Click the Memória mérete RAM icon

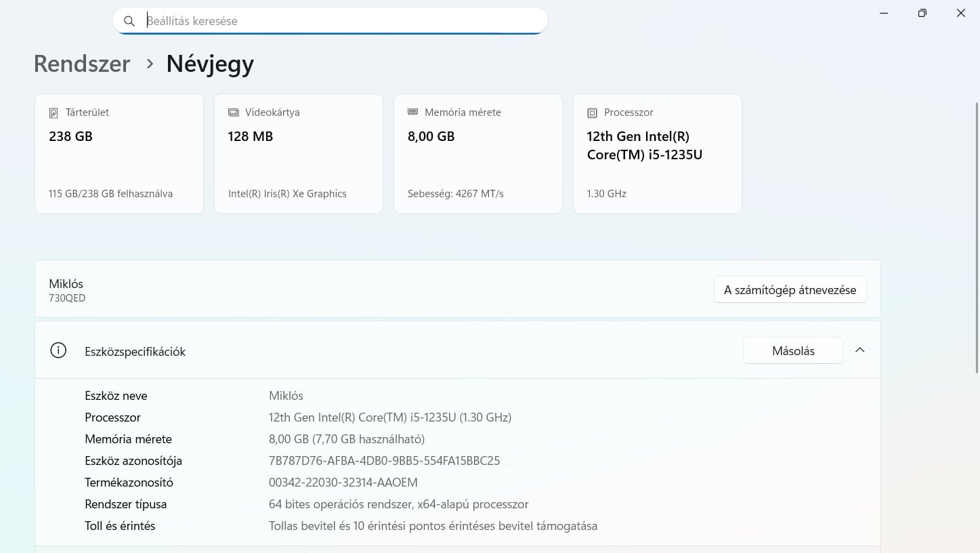[x=413, y=112]
